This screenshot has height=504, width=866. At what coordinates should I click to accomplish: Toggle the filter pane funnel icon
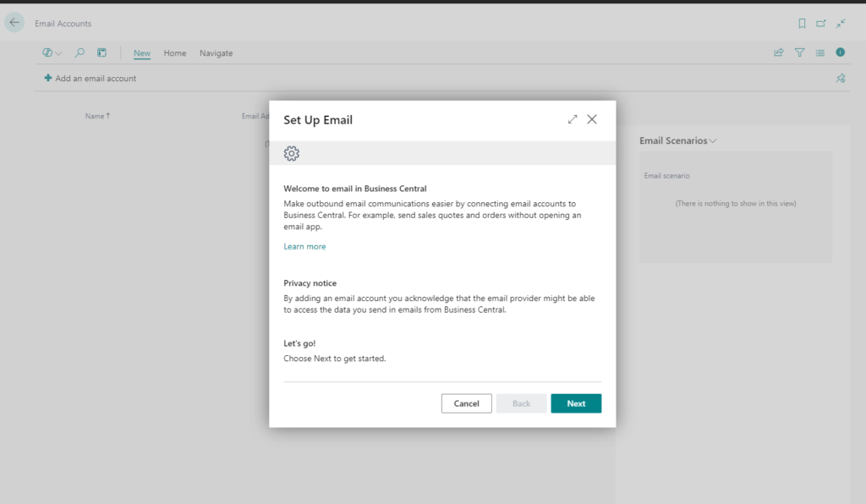[799, 52]
